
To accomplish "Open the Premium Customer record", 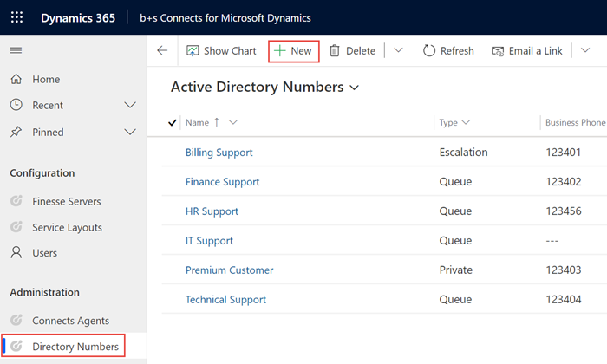I will 230,270.
